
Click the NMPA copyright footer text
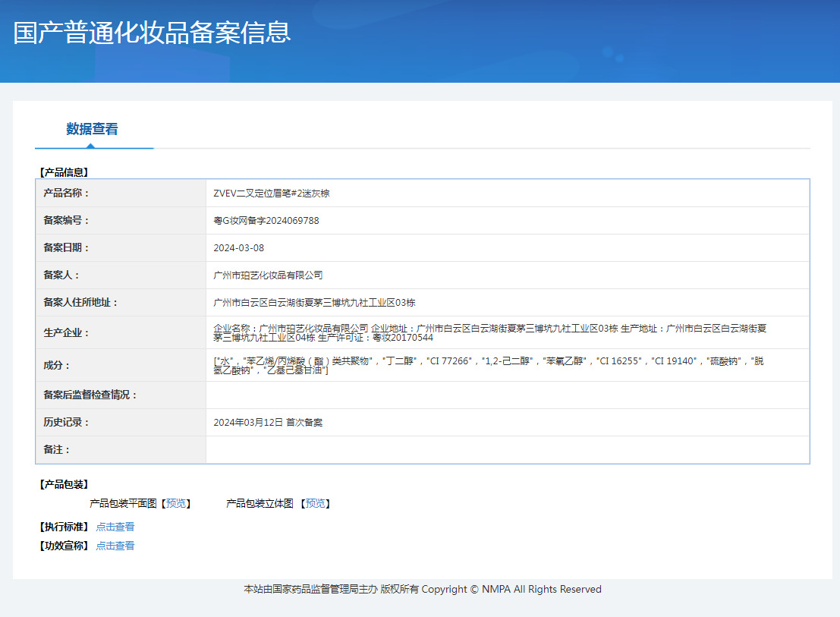click(x=422, y=590)
